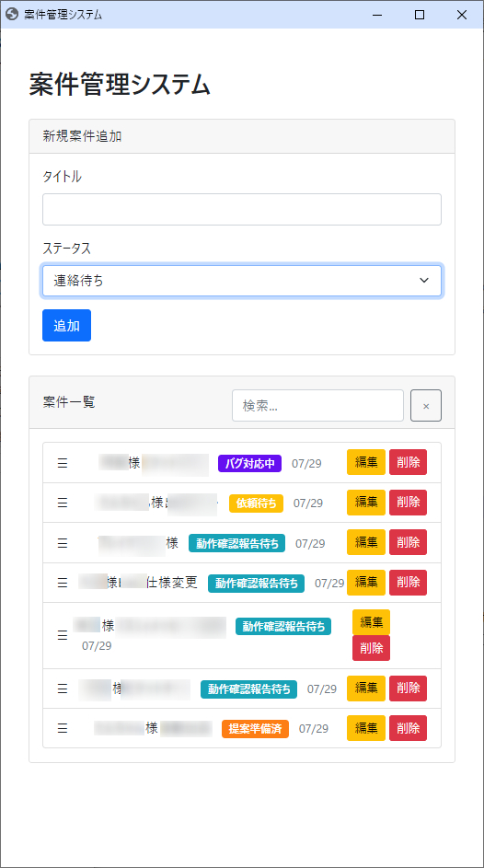Maximize the 案件管理システム window
The image size is (484, 868).
pyautogui.click(x=420, y=15)
